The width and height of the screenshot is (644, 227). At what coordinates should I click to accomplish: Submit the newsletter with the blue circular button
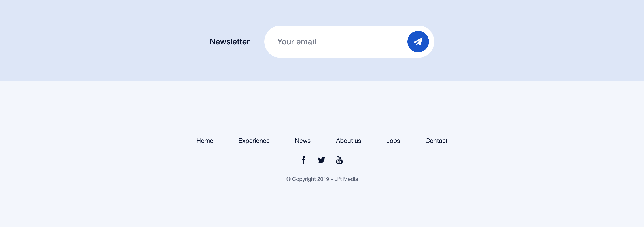point(418,42)
